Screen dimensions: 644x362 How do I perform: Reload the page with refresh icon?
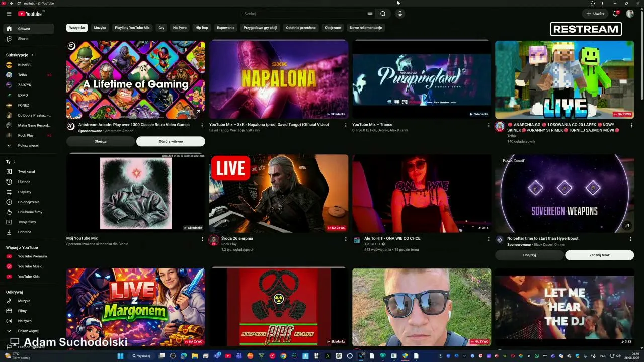tap(19, 3)
